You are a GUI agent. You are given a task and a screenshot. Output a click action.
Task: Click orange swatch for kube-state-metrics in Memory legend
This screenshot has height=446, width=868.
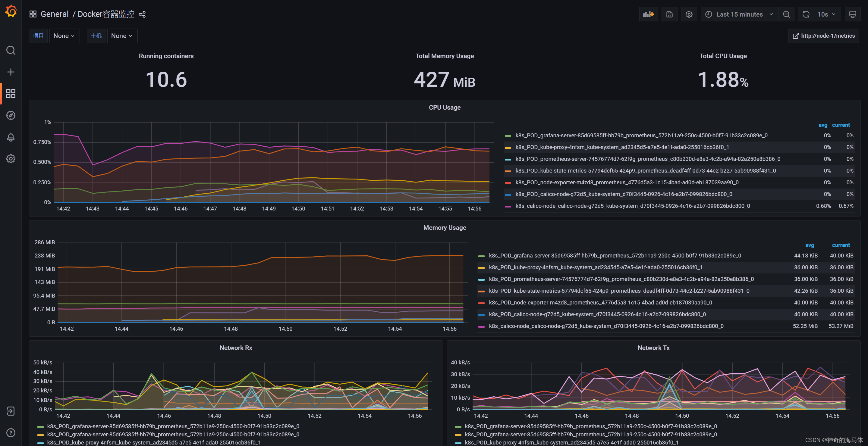click(x=482, y=292)
